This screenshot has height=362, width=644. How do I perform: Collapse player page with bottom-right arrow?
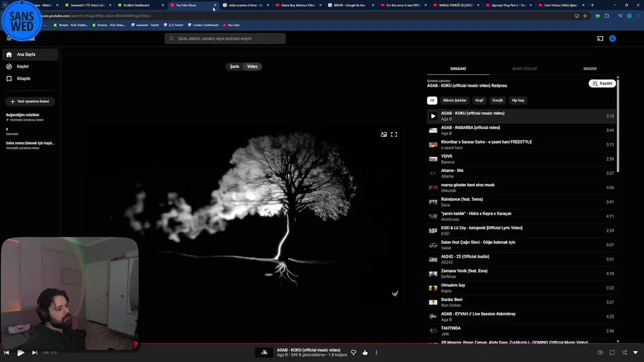point(635,352)
